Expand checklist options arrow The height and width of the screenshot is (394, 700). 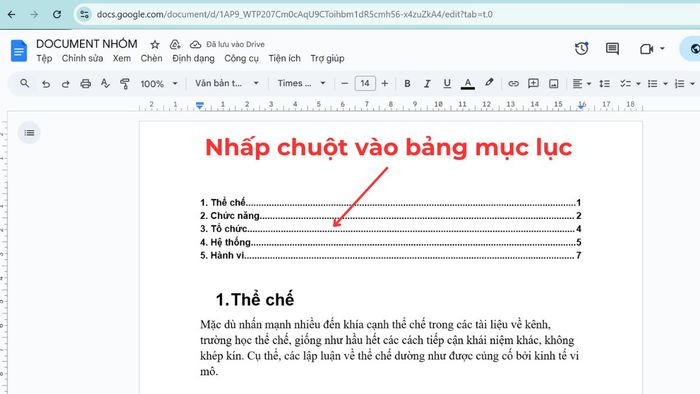[638, 84]
